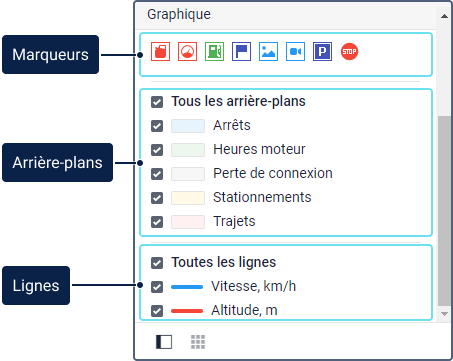Toggle the parking P marker icon
This screenshot has height=361, width=453.
[322, 52]
